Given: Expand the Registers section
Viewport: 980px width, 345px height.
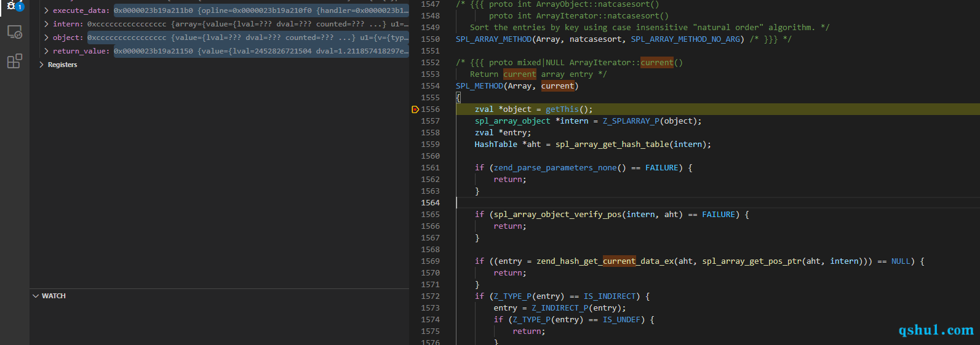Looking at the screenshot, I should point(41,65).
